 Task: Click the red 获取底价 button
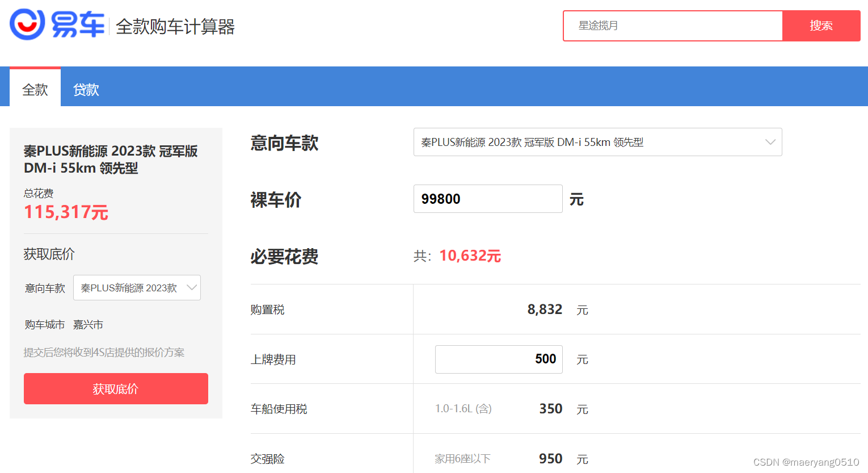click(116, 389)
